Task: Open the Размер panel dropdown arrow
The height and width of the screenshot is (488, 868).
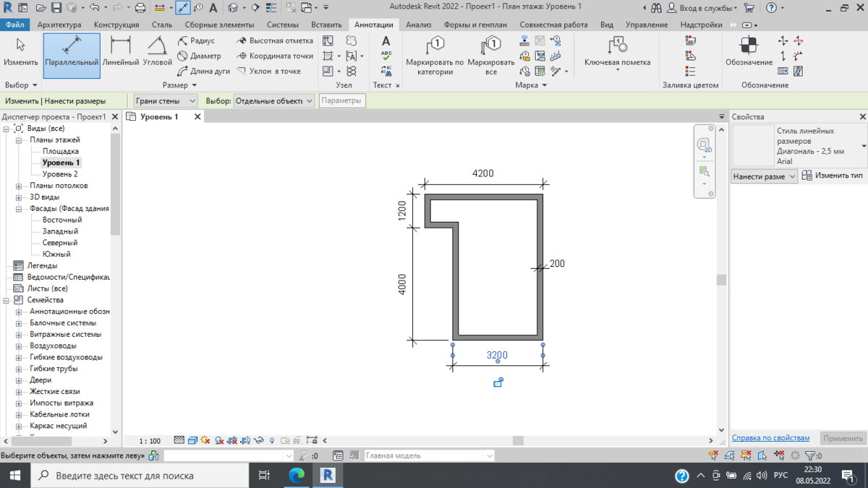Action: [x=195, y=85]
